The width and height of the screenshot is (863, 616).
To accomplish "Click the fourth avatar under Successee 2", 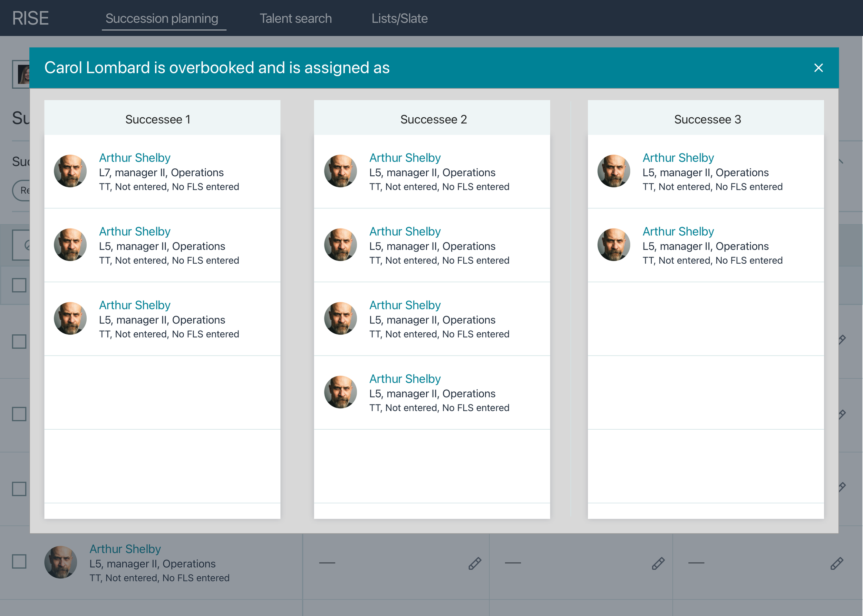I will pos(340,392).
